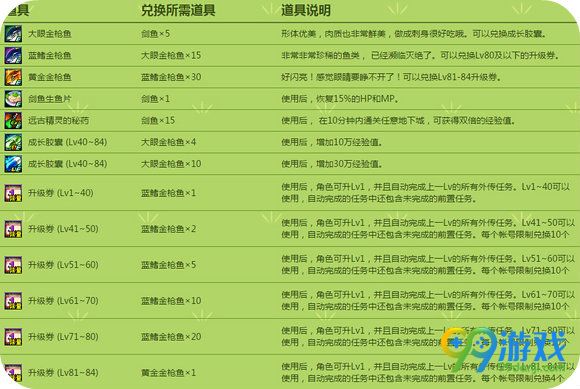Click the description starting "好闪亮！感觉眼睛要睁不开了"

391,77
